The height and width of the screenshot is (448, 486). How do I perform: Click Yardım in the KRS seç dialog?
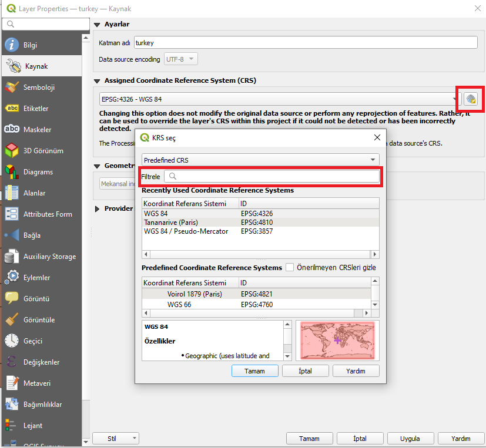pos(356,371)
